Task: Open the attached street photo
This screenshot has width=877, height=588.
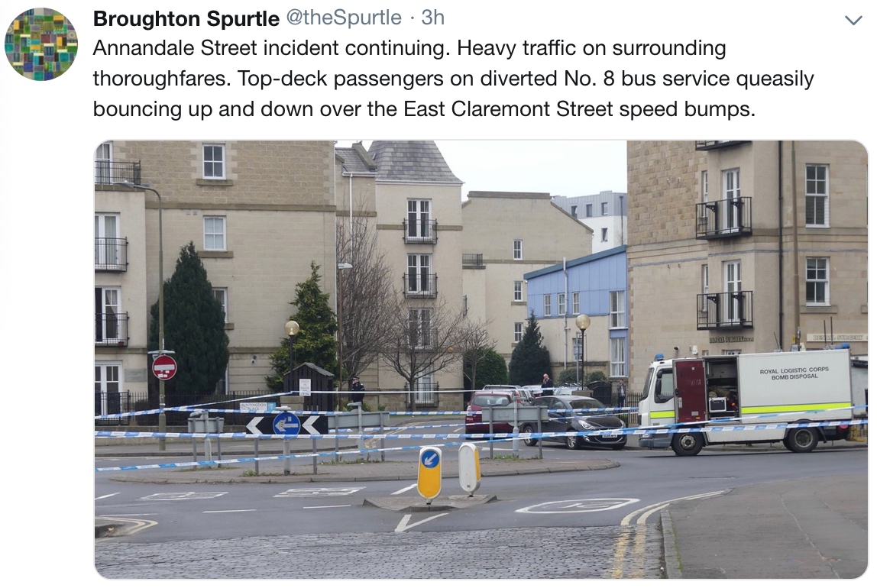Action: pos(481,360)
